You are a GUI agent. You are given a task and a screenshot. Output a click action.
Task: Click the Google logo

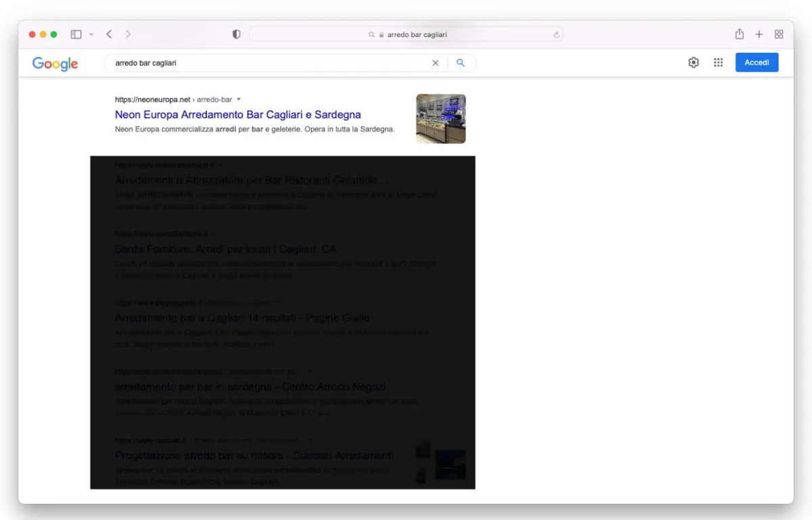click(x=55, y=64)
